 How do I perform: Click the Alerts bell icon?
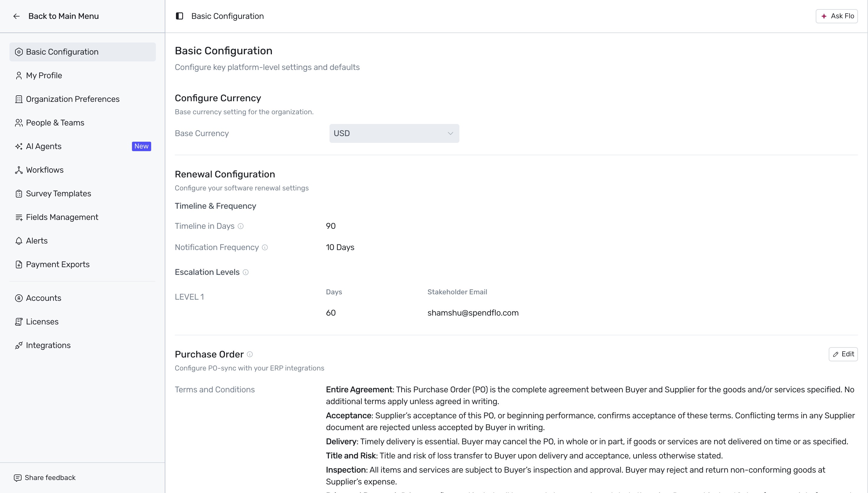click(x=19, y=241)
